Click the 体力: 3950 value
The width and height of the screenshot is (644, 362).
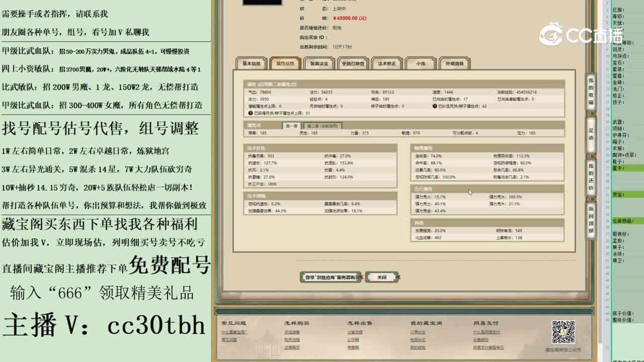pyautogui.click(x=259, y=100)
